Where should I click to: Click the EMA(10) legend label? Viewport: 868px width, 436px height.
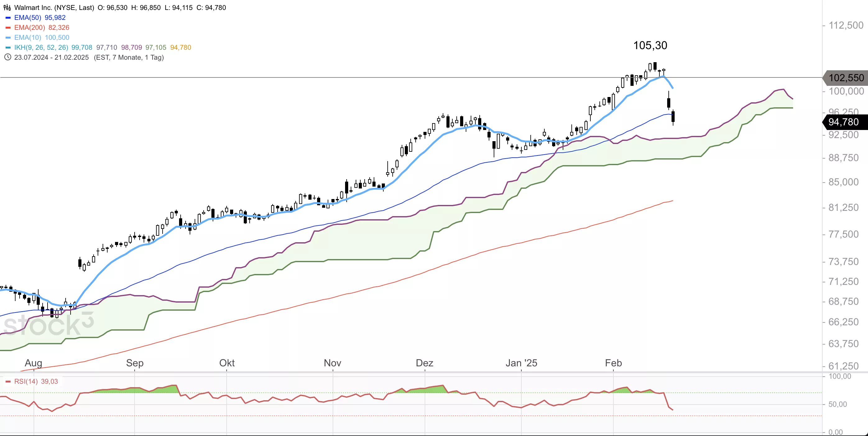click(x=28, y=37)
